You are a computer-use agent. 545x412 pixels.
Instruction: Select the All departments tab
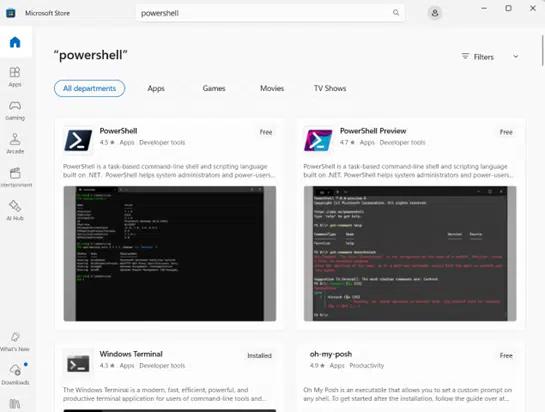pyautogui.click(x=89, y=88)
